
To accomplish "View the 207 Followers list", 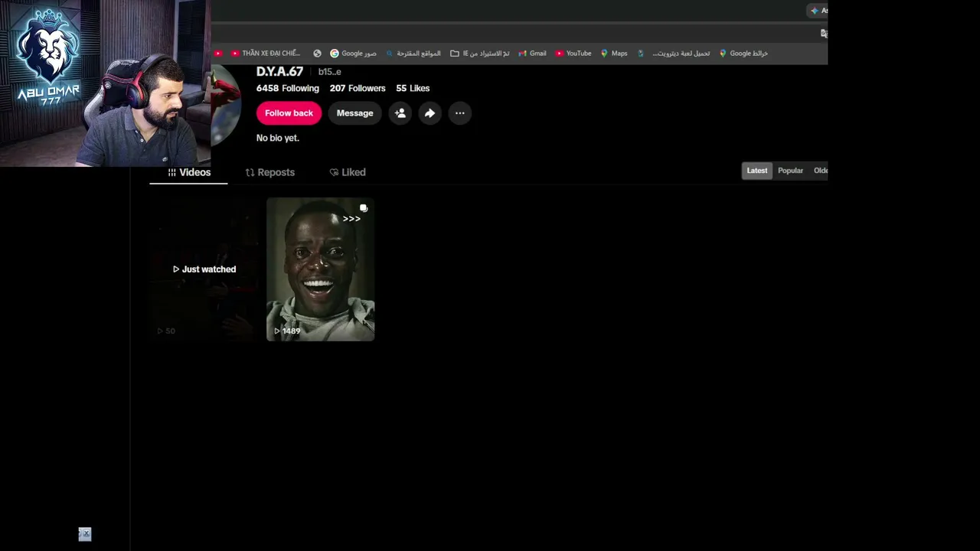I will pyautogui.click(x=358, y=88).
